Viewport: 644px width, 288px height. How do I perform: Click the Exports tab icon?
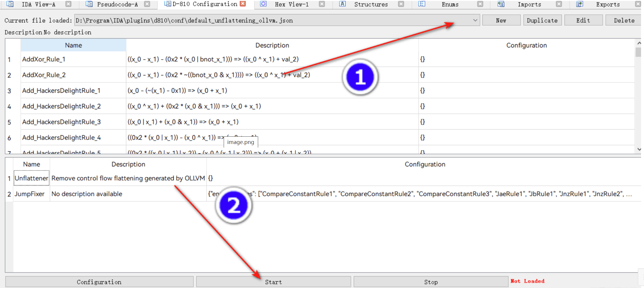[580, 4]
